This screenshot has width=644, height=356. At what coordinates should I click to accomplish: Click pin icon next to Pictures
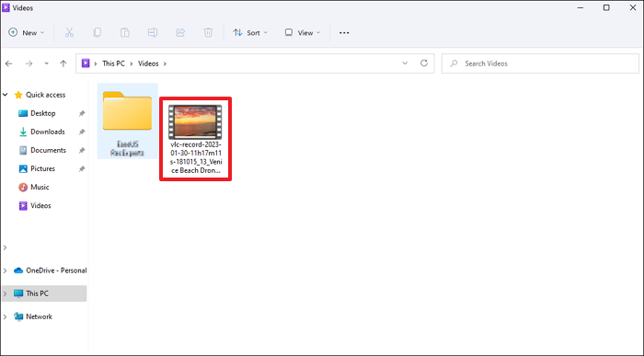82,169
